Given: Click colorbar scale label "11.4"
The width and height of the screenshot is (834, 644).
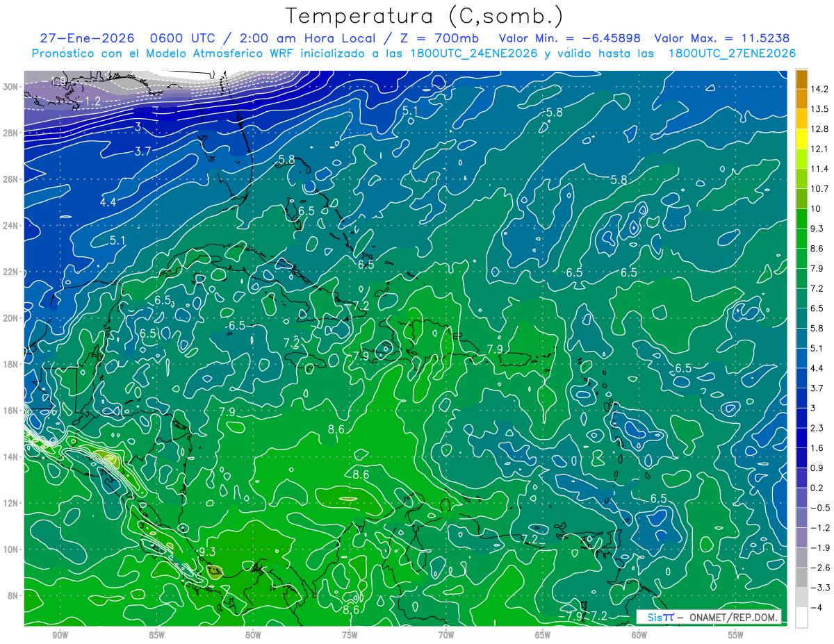Looking at the screenshot, I should [819, 169].
